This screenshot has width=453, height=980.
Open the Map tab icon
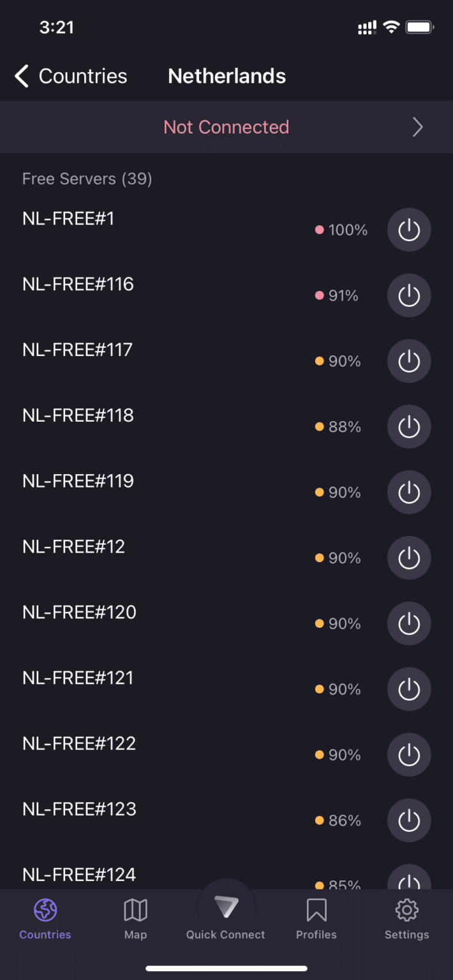135,910
